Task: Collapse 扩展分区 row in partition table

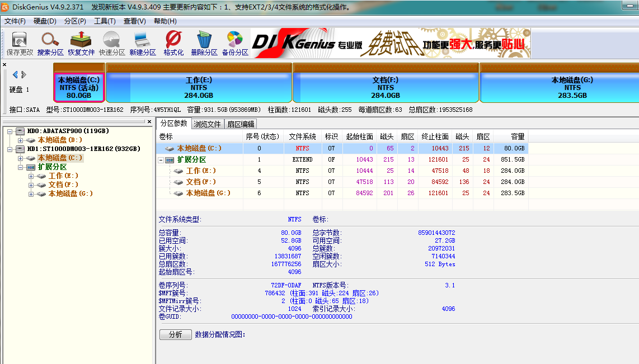Action: point(161,160)
